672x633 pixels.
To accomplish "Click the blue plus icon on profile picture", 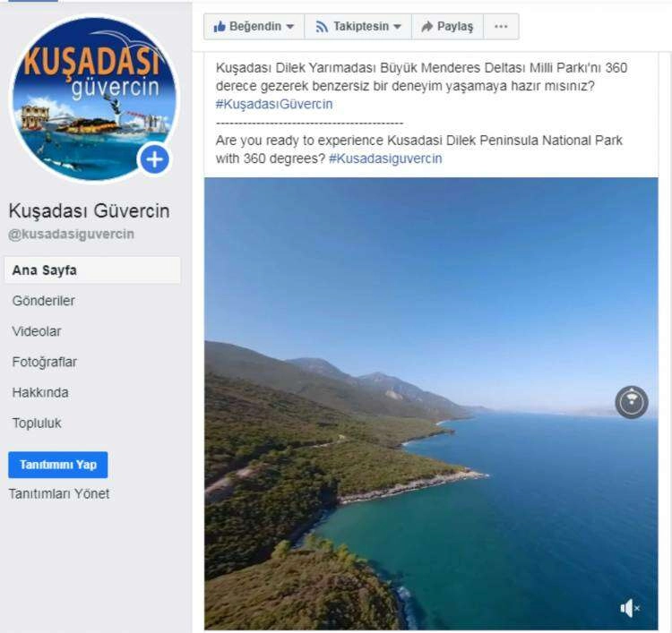I will 154,159.
